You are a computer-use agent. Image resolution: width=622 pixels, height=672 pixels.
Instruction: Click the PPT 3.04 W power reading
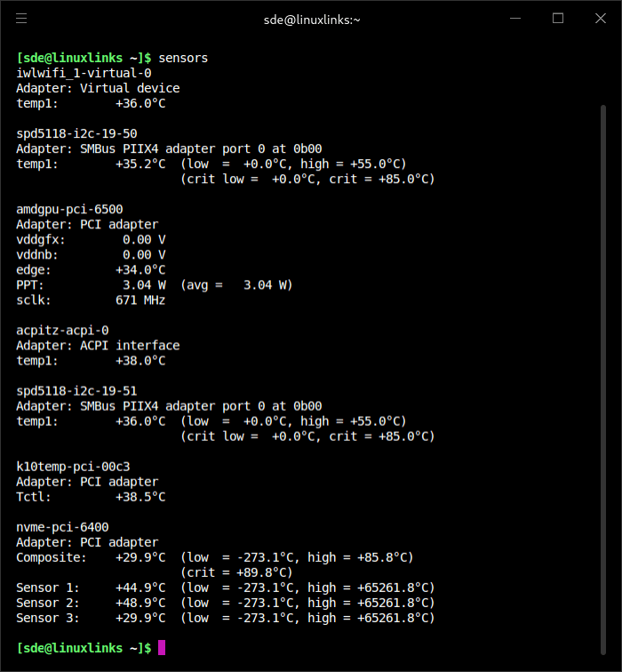(144, 284)
